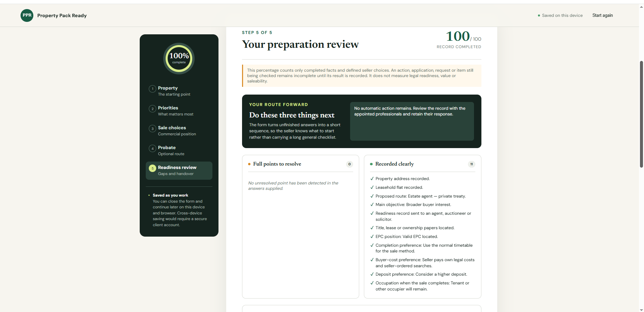
Task: Click the Saved on this device status
Action: point(560,15)
